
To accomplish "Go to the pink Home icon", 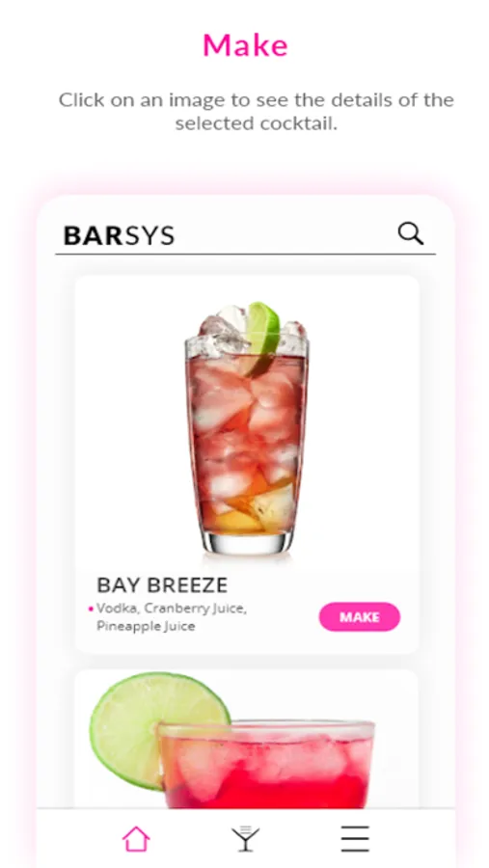I will coord(136,839).
